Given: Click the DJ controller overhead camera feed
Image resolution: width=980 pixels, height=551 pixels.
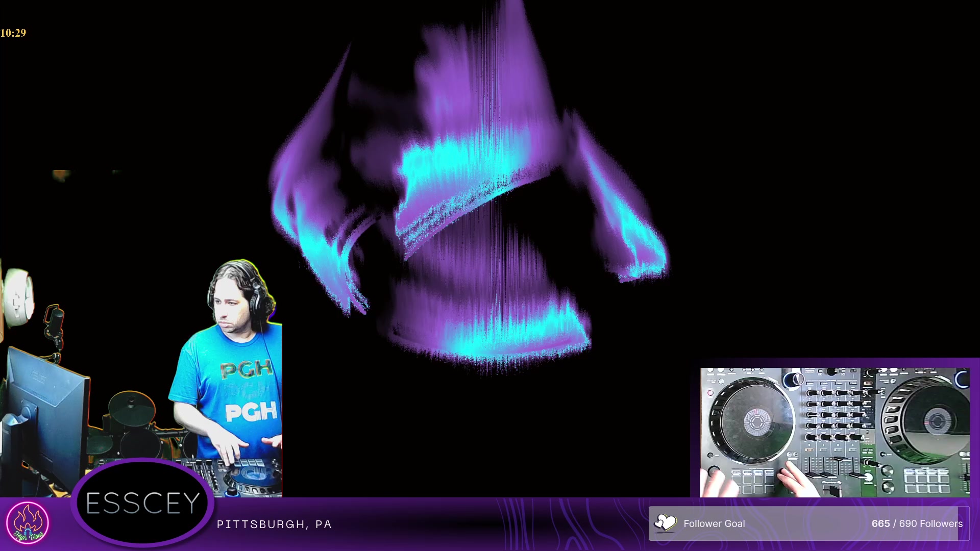Looking at the screenshot, I should click(x=835, y=432).
